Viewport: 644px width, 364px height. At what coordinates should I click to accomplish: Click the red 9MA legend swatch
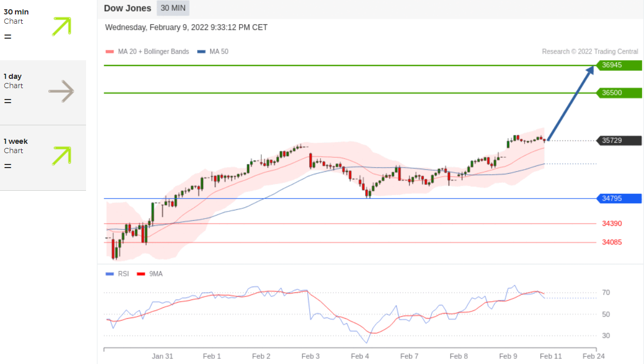click(x=141, y=274)
